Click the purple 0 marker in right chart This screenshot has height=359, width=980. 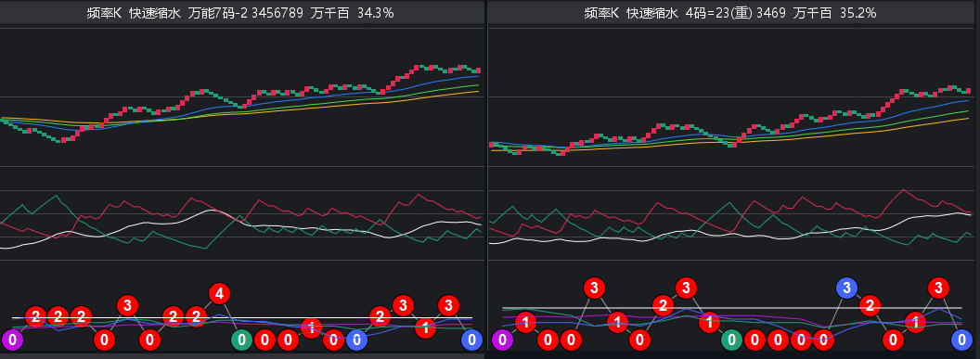click(x=502, y=340)
